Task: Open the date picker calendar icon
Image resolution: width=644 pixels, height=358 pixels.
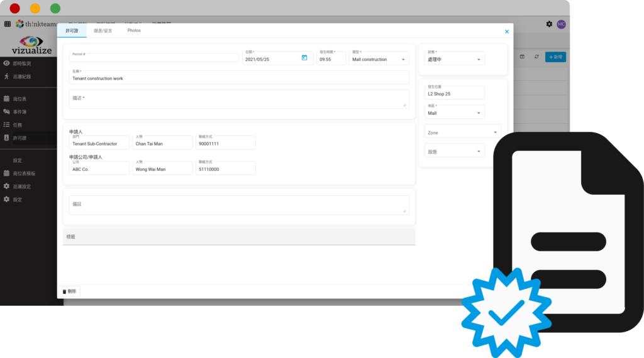Action: click(x=304, y=58)
